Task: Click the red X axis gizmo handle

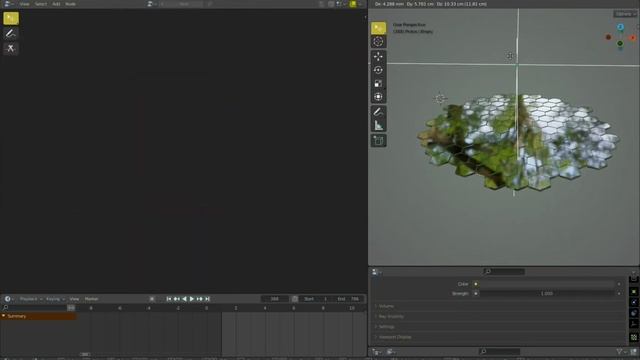Action: 633,38
